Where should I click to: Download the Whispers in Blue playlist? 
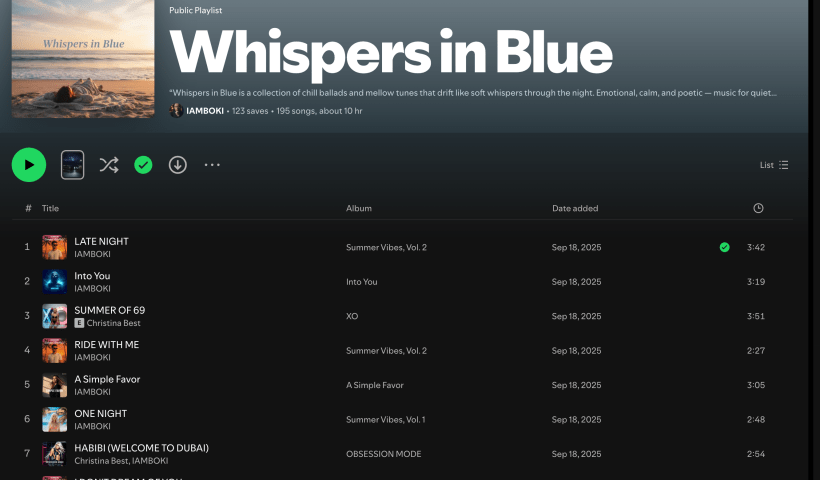coord(178,165)
